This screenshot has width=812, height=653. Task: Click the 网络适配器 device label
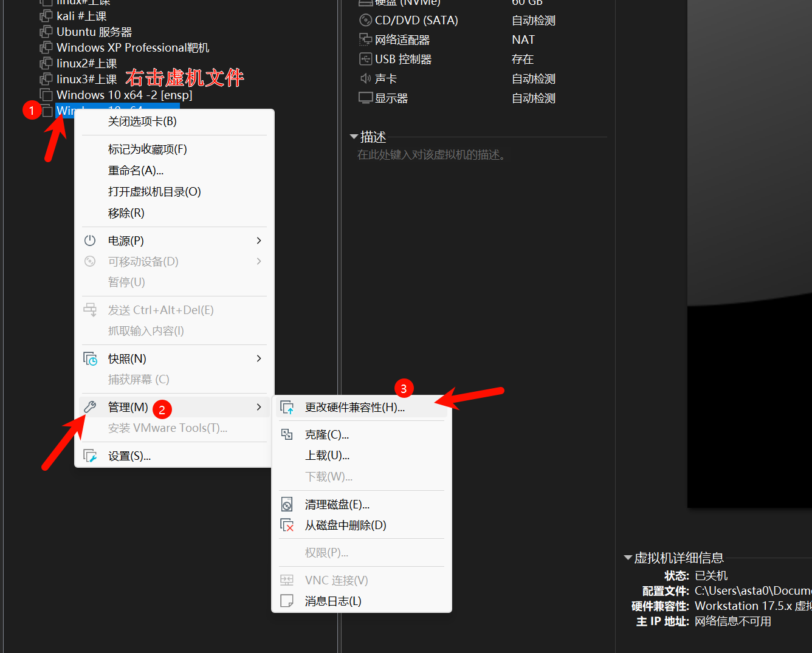[402, 39]
